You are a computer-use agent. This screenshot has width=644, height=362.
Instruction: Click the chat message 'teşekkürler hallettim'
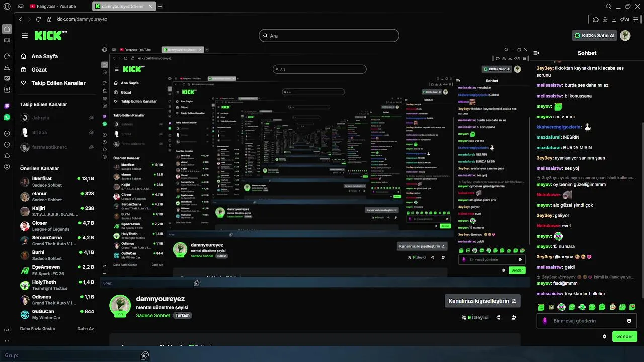click(x=585, y=294)
